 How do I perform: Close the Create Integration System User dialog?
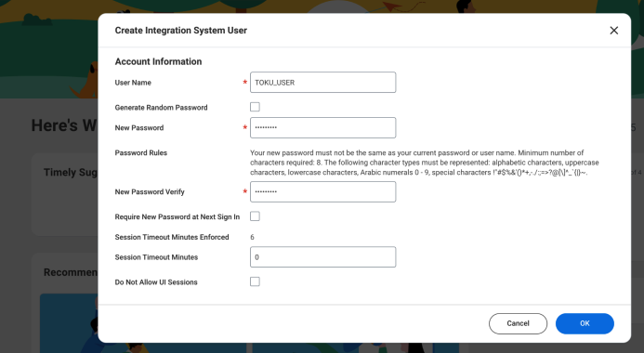(613, 31)
